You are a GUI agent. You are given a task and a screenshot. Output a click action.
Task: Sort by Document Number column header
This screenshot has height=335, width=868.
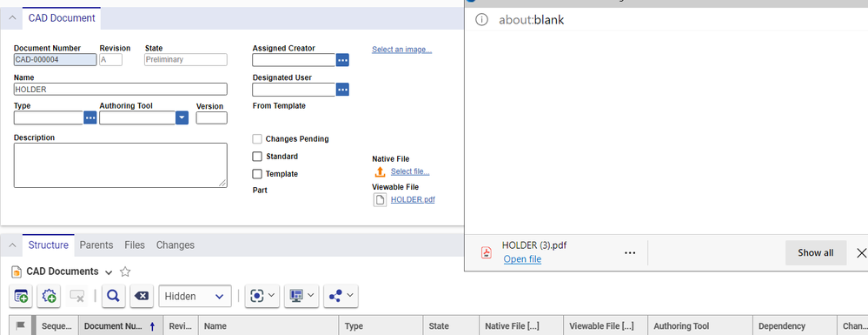(120, 326)
